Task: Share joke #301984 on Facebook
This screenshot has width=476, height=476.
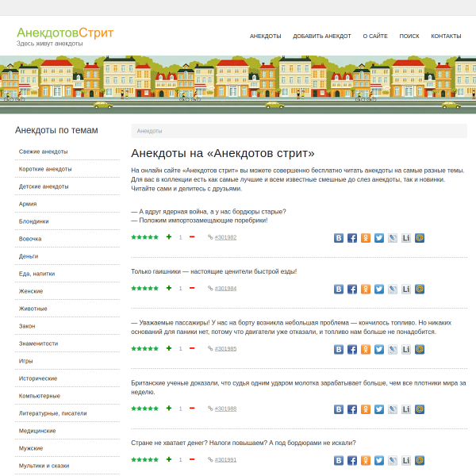Action: click(x=352, y=289)
